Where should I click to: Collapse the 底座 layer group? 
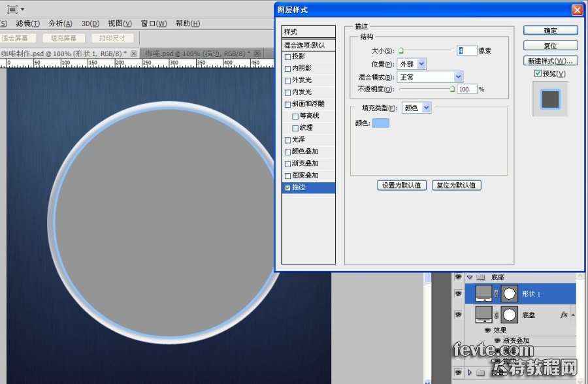coord(470,278)
